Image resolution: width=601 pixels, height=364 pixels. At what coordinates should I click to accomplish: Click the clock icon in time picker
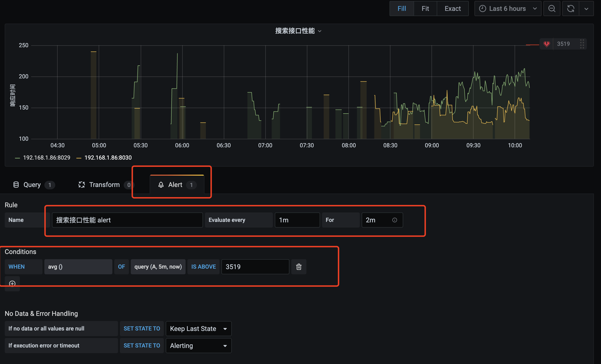[482, 8]
